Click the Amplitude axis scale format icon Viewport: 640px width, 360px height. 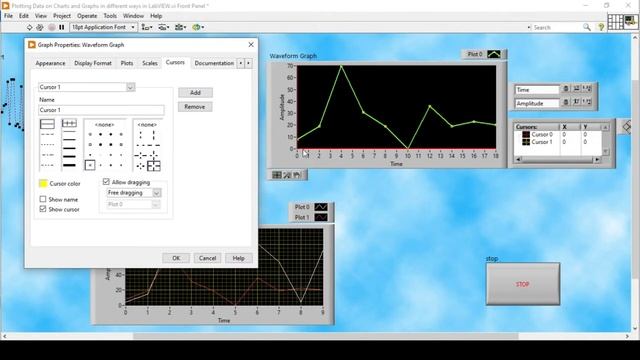coord(587,102)
